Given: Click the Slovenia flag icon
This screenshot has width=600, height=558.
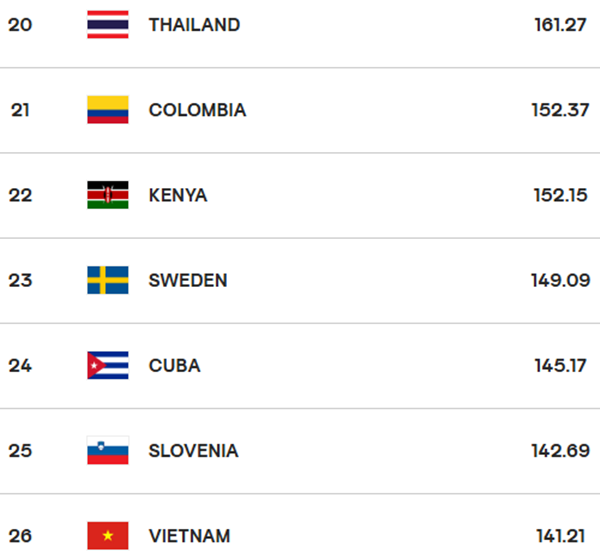Looking at the screenshot, I should [x=108, y=450].
